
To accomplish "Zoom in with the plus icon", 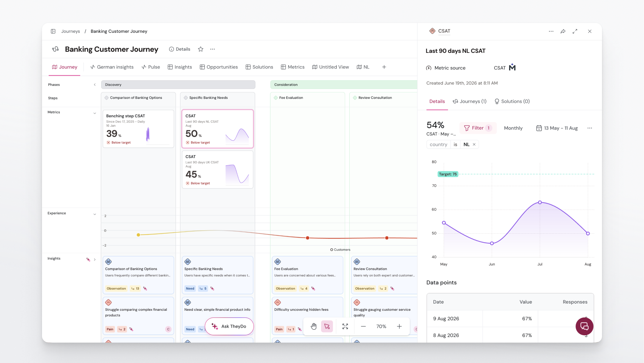I will (x=399, y=326).
